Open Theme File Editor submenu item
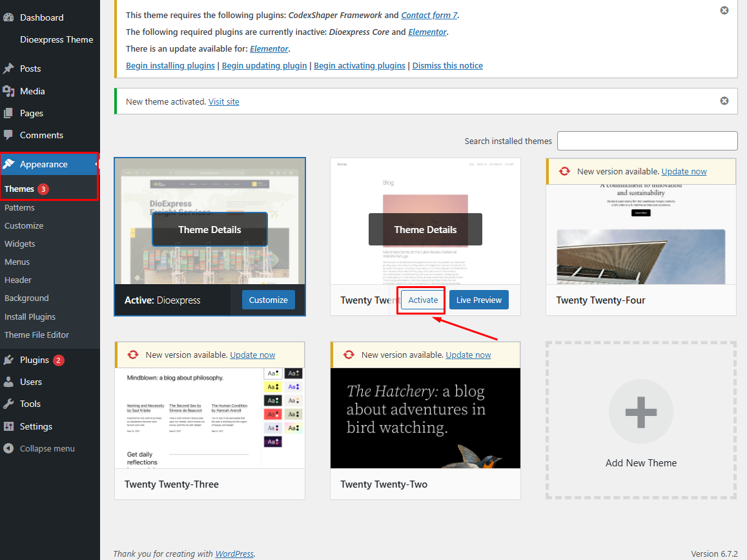Image resolution: width=747 pixels, height=560 pixels. (x=36, y=335)
